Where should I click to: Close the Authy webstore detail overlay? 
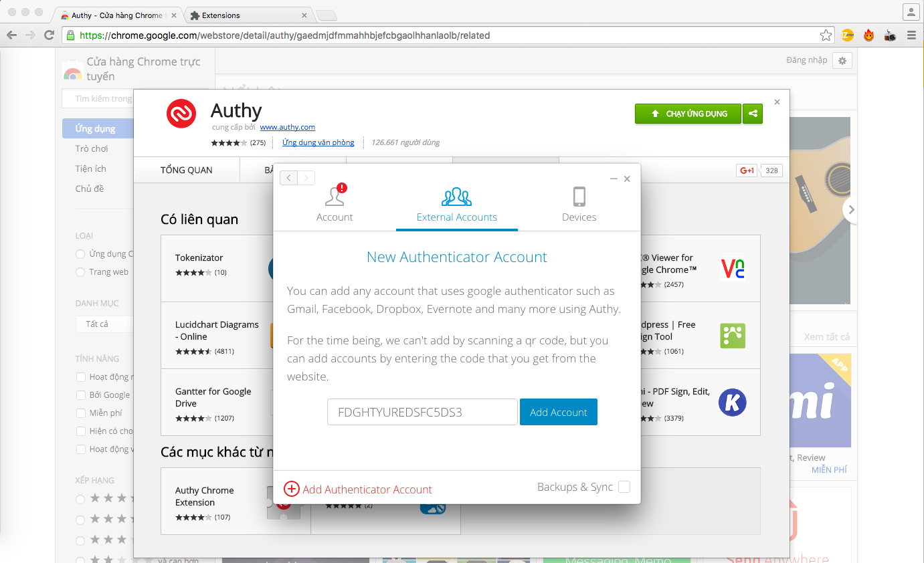pyautogui.click(x=777, y=102)
